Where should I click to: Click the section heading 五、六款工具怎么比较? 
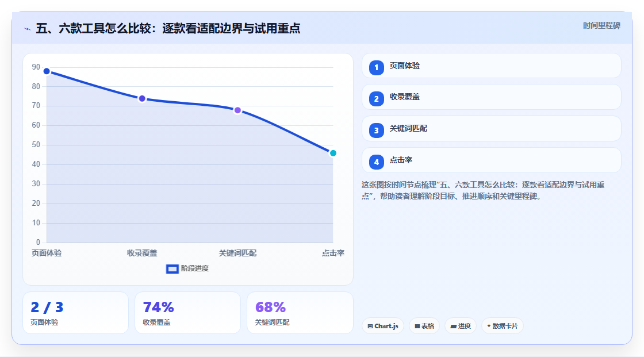pos(168,28)
